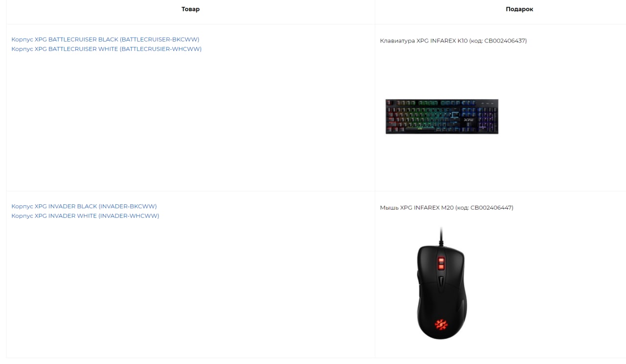Follow the XPG INVADER BLACK case link

(x=84, y=206)
